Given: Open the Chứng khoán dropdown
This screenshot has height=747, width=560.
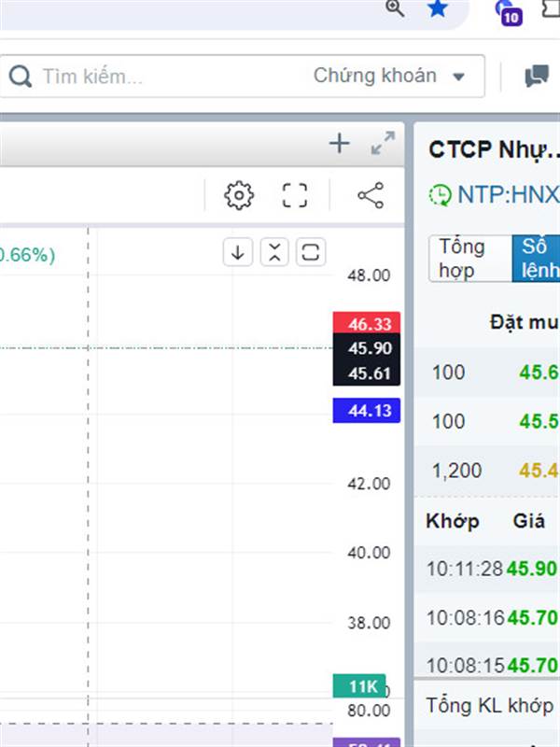Looking at the screenshot, I should pyautogui.click(x=388, y=76).
